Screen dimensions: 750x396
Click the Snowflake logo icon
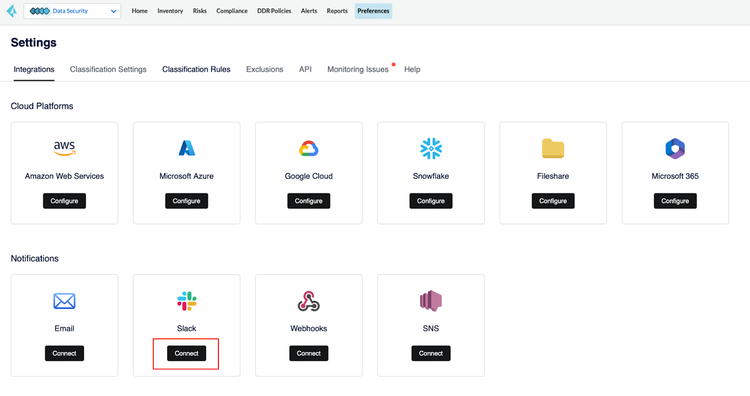pyautogui.click(x=431, y=148)
